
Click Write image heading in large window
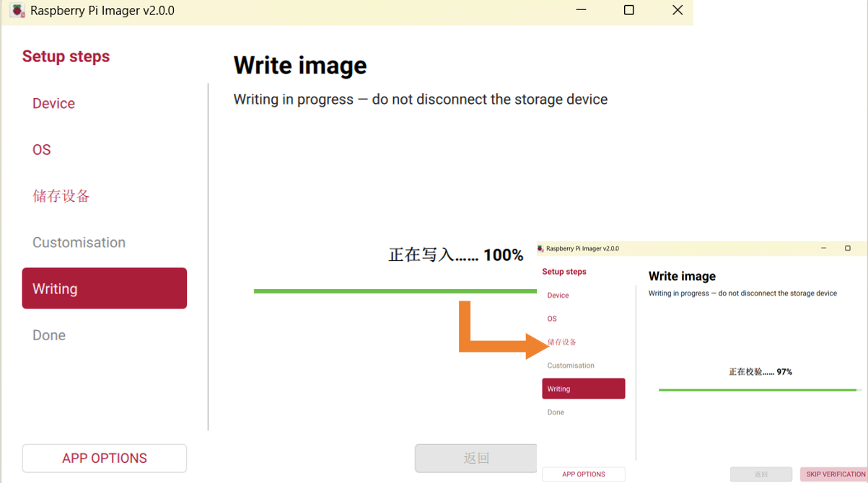click(x=300, y=66)
